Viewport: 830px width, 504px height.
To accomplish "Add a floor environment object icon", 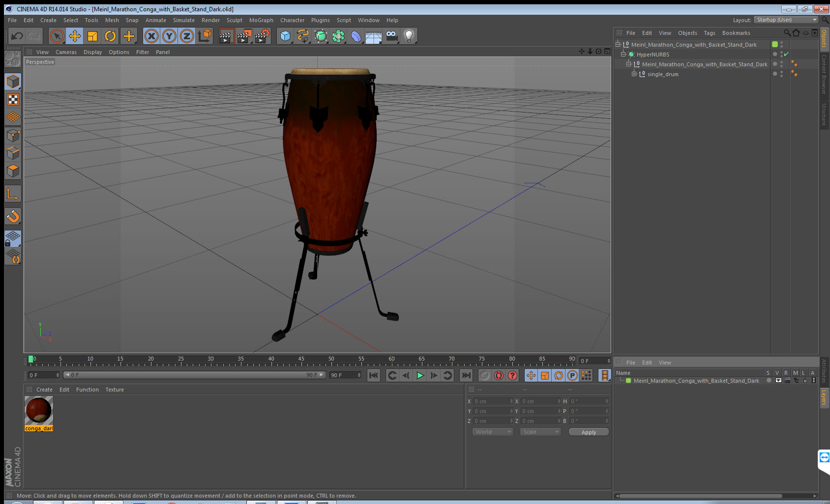I will pyautogui.click(x=374, y=36).
